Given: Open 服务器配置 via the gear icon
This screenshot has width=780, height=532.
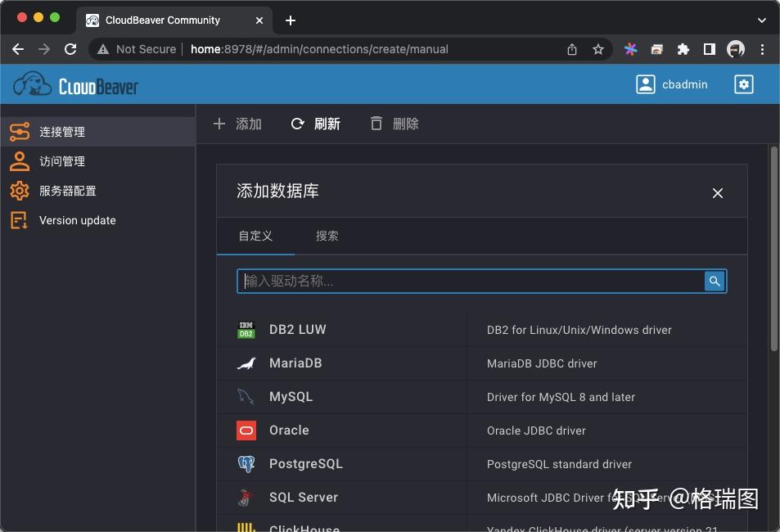Looking at the screenshot, I should (x=20, y=190).
